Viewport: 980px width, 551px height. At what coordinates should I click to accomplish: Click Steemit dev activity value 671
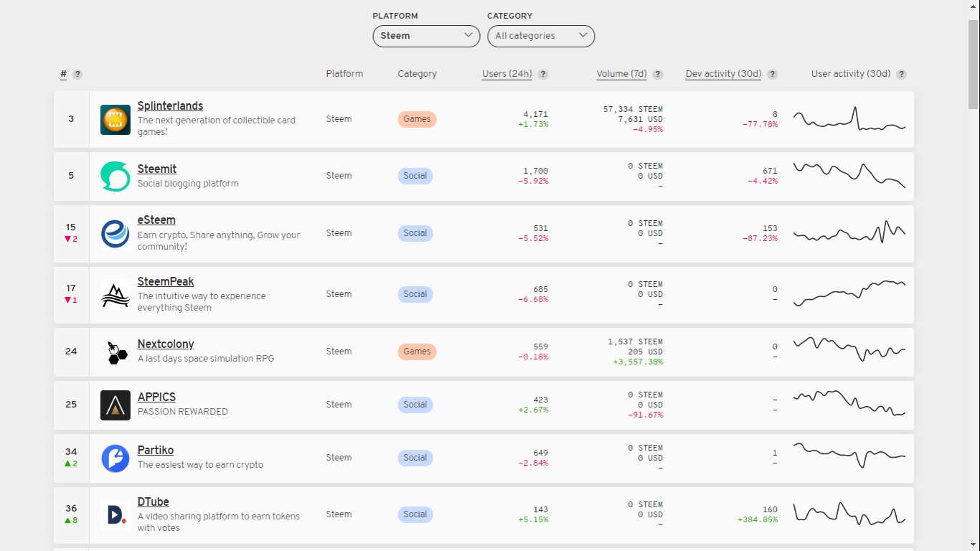[x=770, y=171]
